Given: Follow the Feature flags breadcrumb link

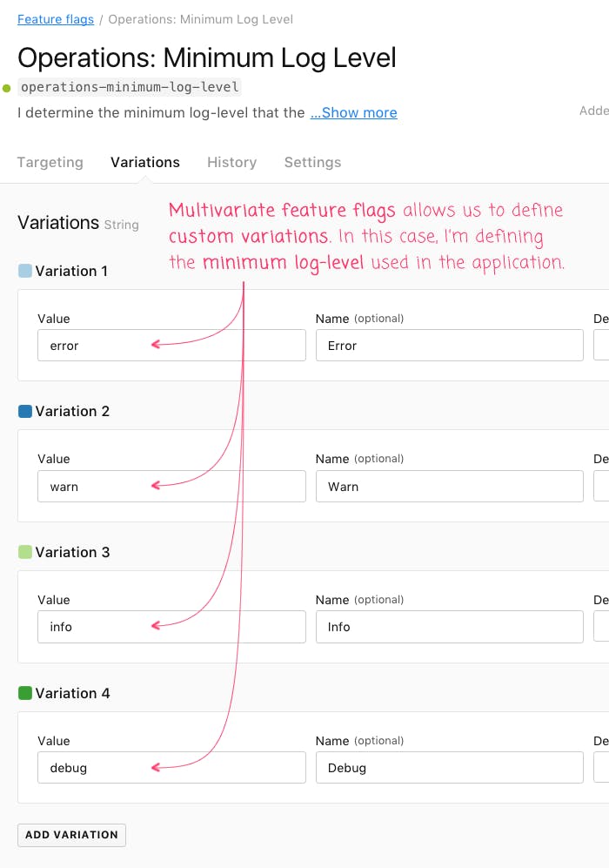Looking at the screenshot, I should pyautogui.click(x=55, y=19).
